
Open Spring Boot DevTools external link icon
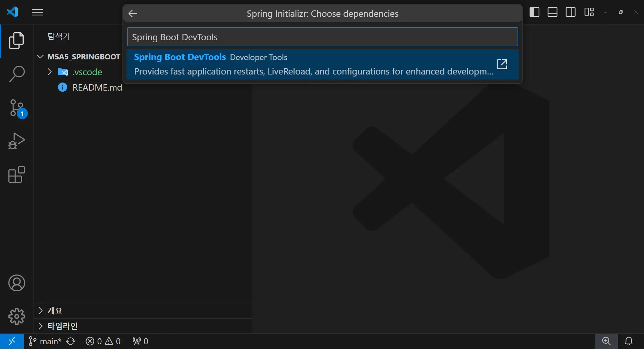tap(502, 64)
